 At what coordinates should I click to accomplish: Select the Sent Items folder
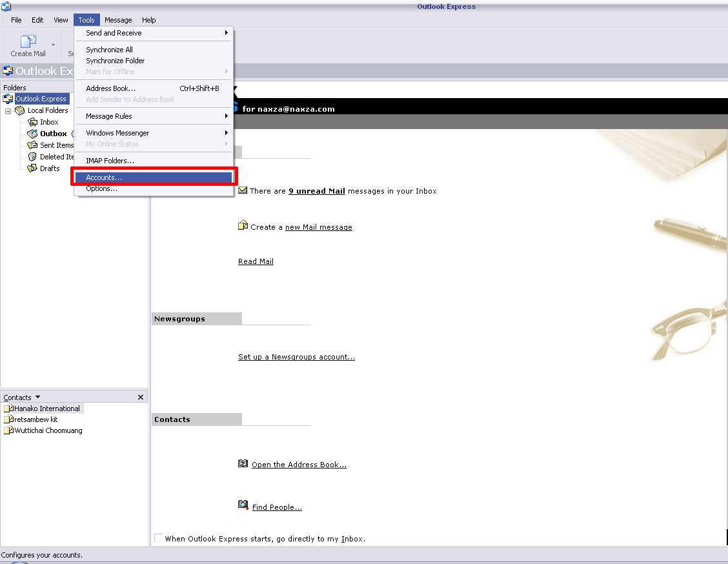(57, 145)
